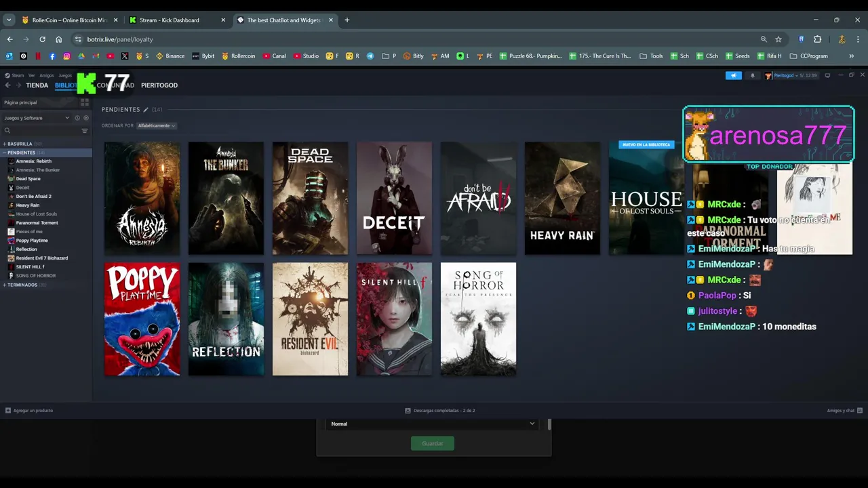Open the Instagram bookmark
Image resolution: width=868 pixels, height=488 pixels.
click(x=66, y=56)
